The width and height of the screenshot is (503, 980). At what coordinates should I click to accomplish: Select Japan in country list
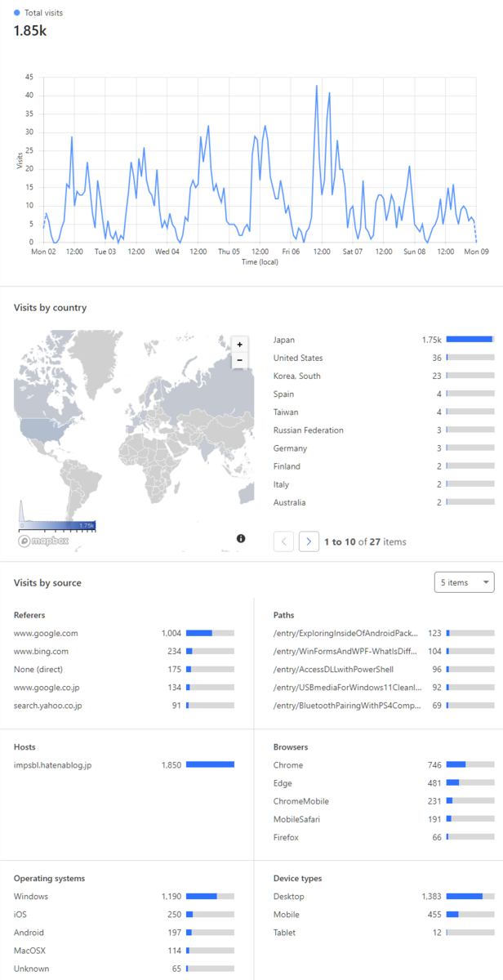384,340
